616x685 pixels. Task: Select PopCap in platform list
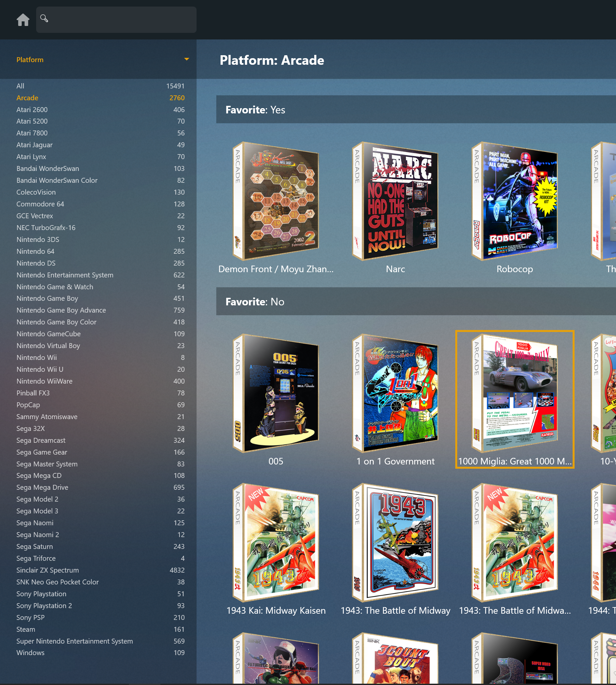(101, 405)
